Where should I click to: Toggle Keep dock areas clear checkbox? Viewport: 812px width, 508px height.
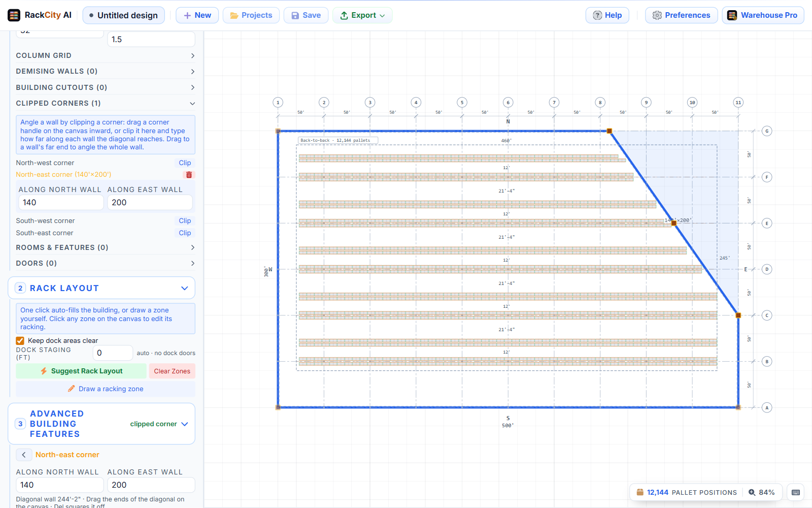tap(20, 340)
